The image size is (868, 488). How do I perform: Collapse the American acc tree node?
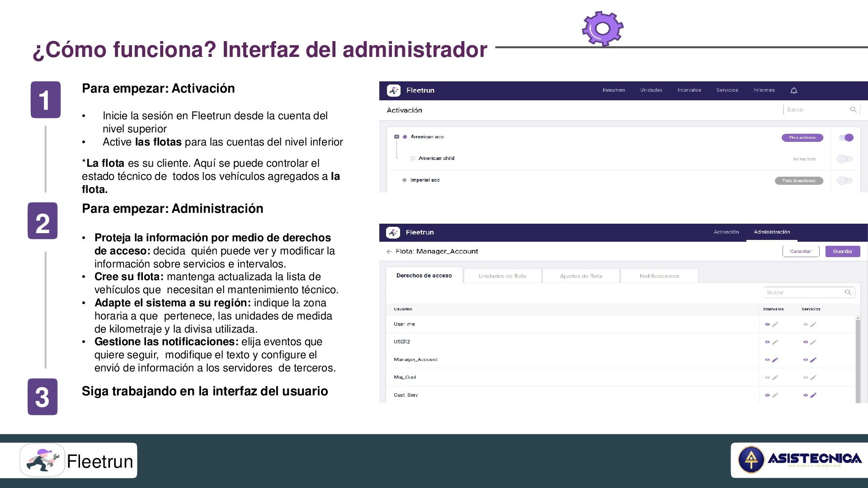[x=396, y=137]
